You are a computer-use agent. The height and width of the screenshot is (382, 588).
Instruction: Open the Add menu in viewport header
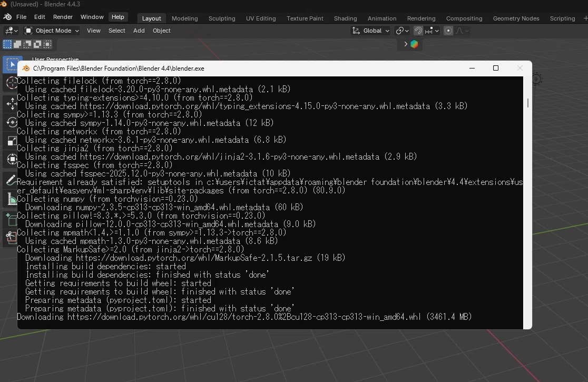(139, 31)
